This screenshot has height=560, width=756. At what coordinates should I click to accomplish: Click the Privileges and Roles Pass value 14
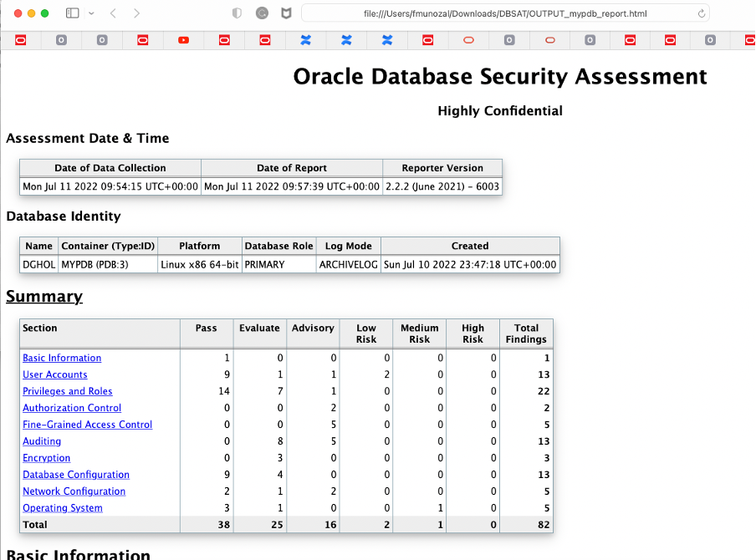pos(224,391)
